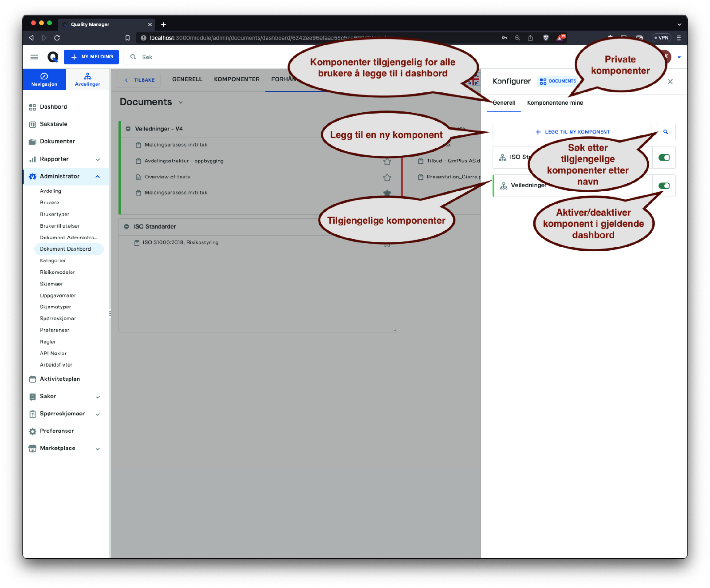Click the search icon beside Legg til ny komponent
Image resolution: width=710 pixels, height=588 pixels.
[x=666, y=132]
